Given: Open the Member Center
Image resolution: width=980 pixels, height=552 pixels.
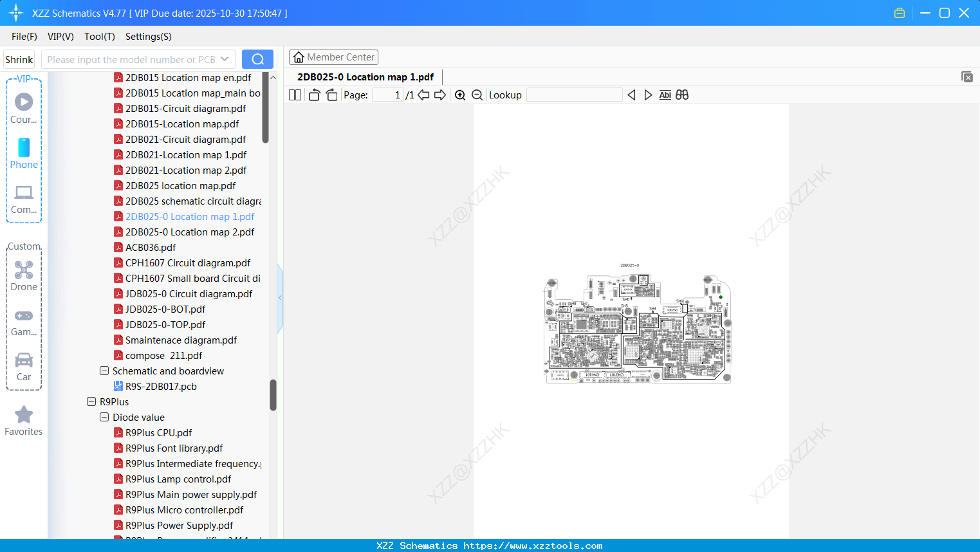Looking at the screenshot, I should (333, 57).
